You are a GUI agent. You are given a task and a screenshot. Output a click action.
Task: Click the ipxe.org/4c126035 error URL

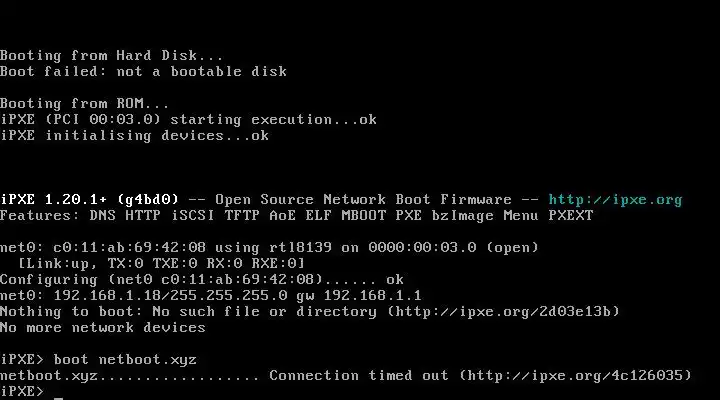pos(576,375)
